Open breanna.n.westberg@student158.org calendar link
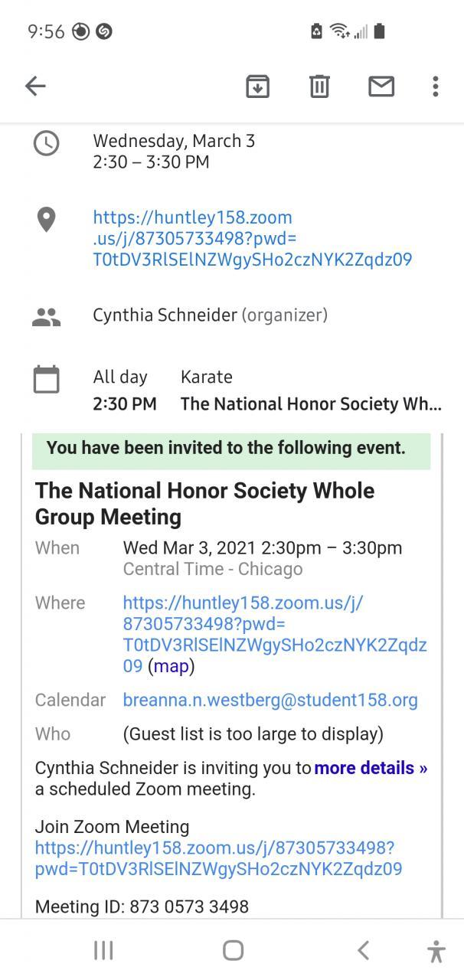The height and width of the screenshot is (980, 464). tap(270, 700)
